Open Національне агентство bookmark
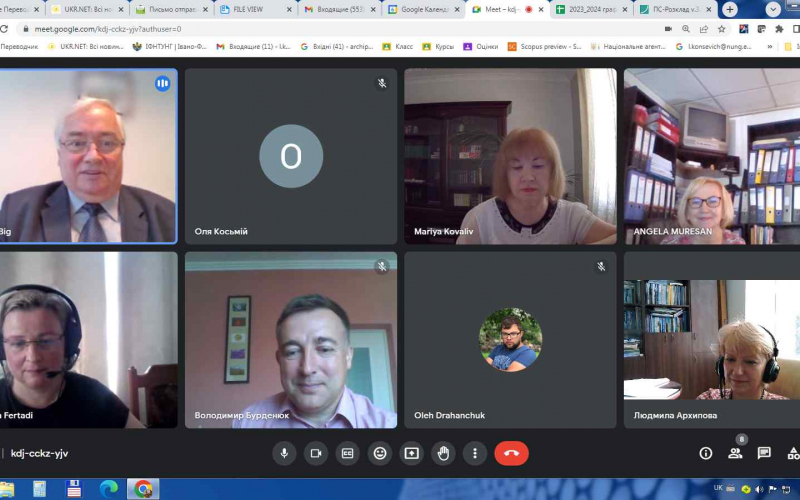Viewport: 800px width, 500px height. tap(628, 46)
